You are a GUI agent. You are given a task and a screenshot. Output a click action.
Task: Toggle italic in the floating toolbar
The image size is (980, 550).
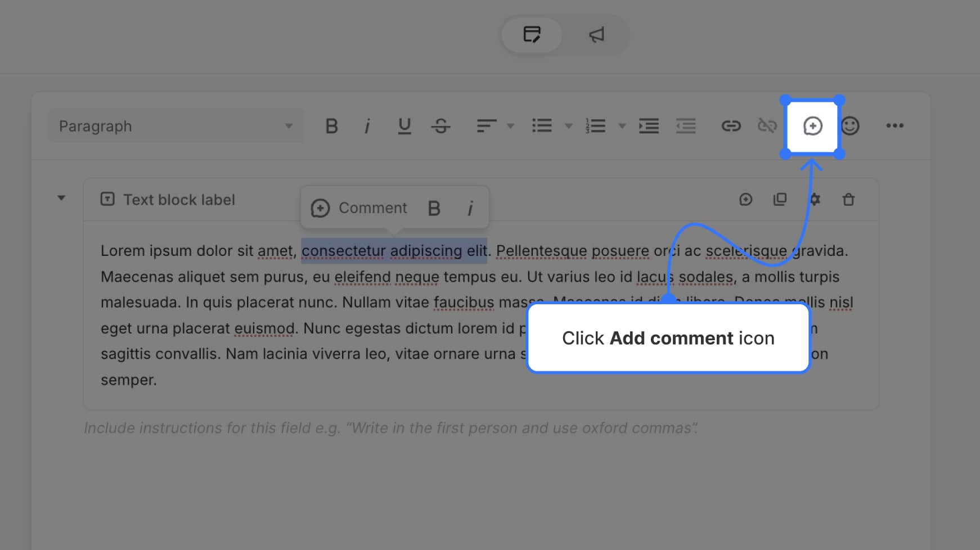point(470,208)
